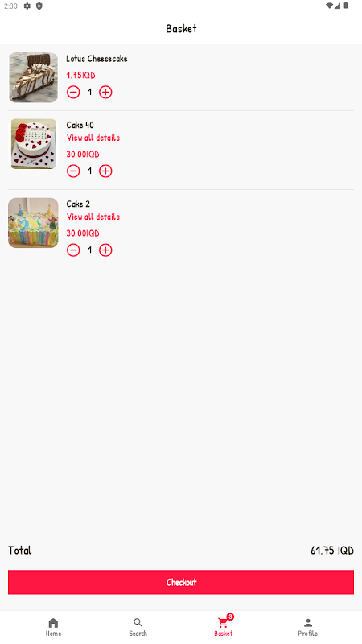
Task: Open the Cake 40 heart cake thumbnail
Action: 33,144
